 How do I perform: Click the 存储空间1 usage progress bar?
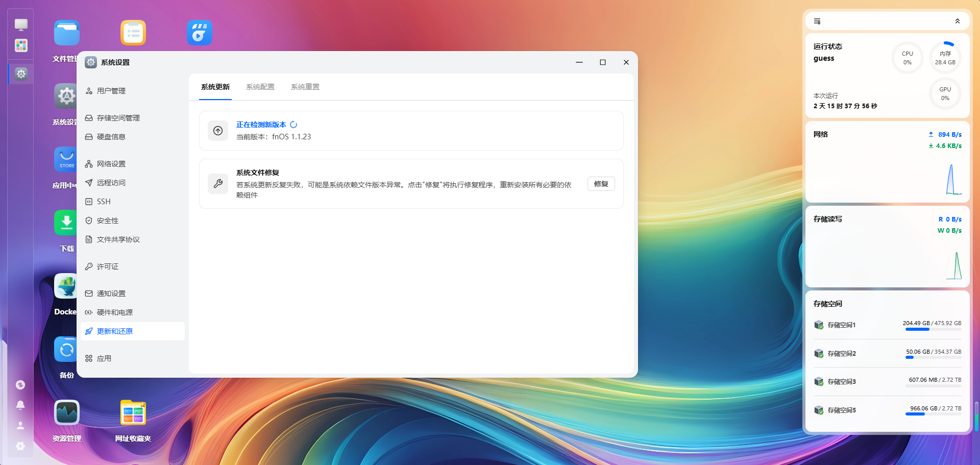click(933, 330)
